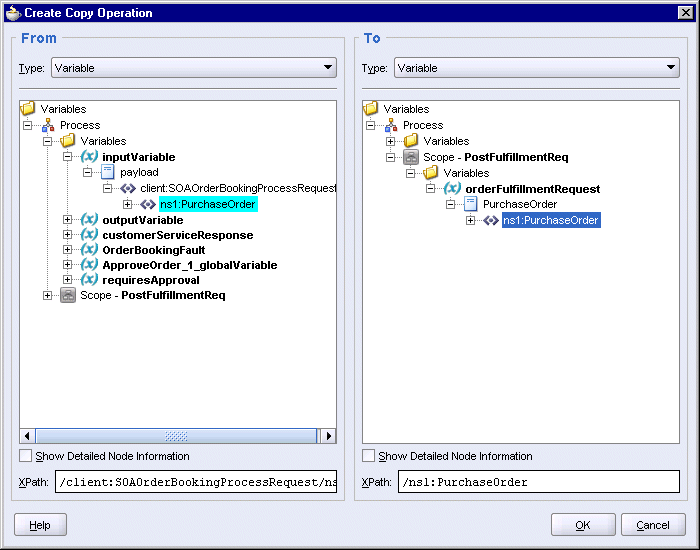Click the orderFulfillmentRequest variable icon
Image resolution: width=700 pixels, height=550 pixels.
(x=452, y=188)
